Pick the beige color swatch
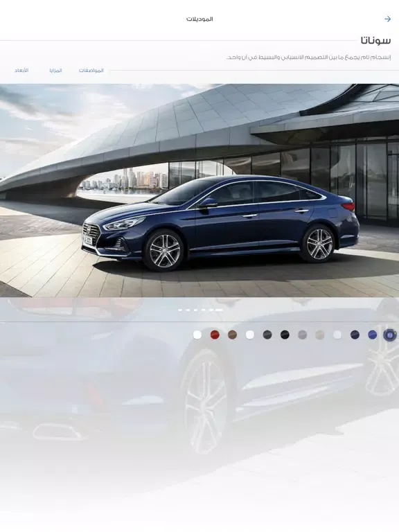Viewport: 399px width, 532px height. click(x=320, y=335)
